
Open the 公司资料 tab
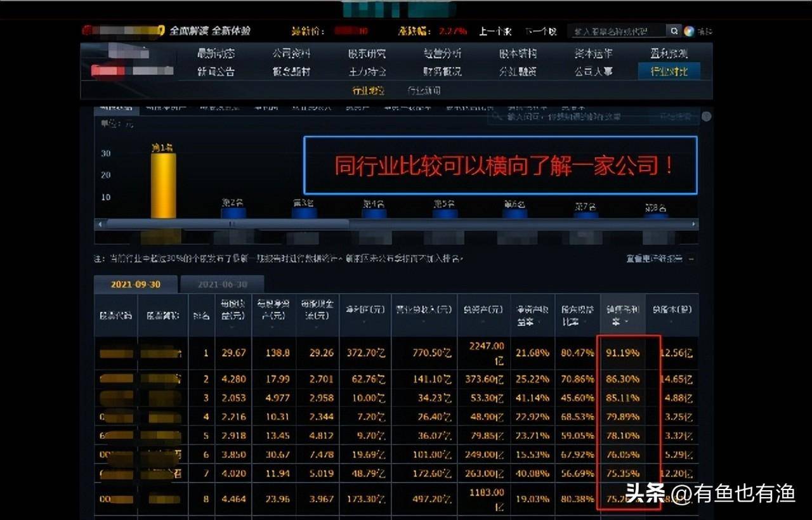(x=291, y=54)
